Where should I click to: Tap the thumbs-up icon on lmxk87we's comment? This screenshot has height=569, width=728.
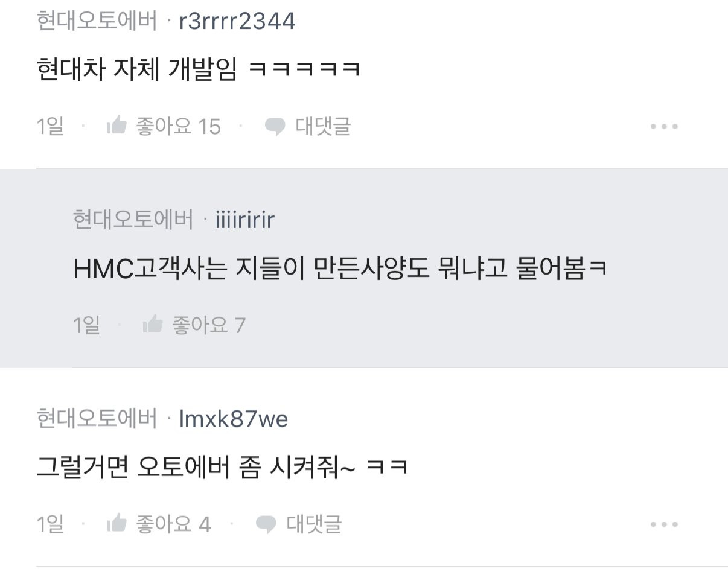click(x=117, y=524)
